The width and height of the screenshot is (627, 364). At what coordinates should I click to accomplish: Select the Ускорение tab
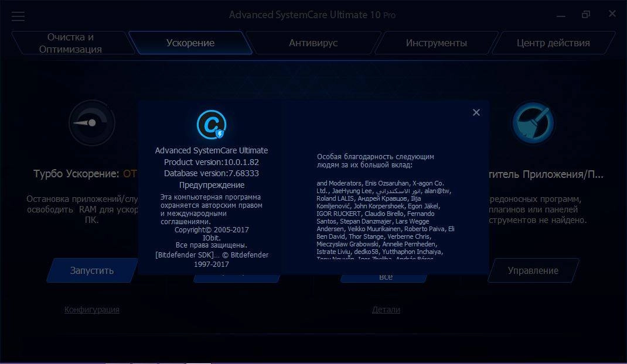[x=190, y=43]
